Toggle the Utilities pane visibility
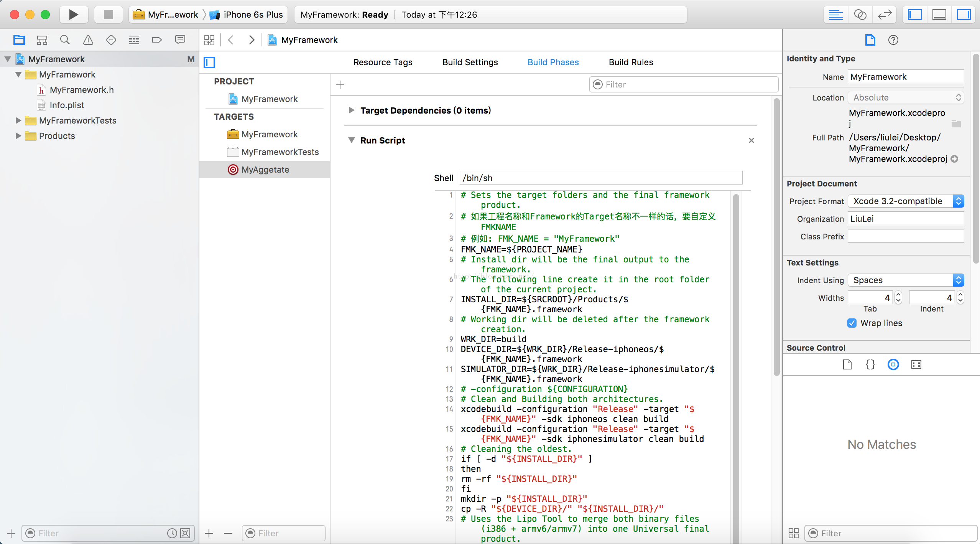980x544 pixels. 964,15
